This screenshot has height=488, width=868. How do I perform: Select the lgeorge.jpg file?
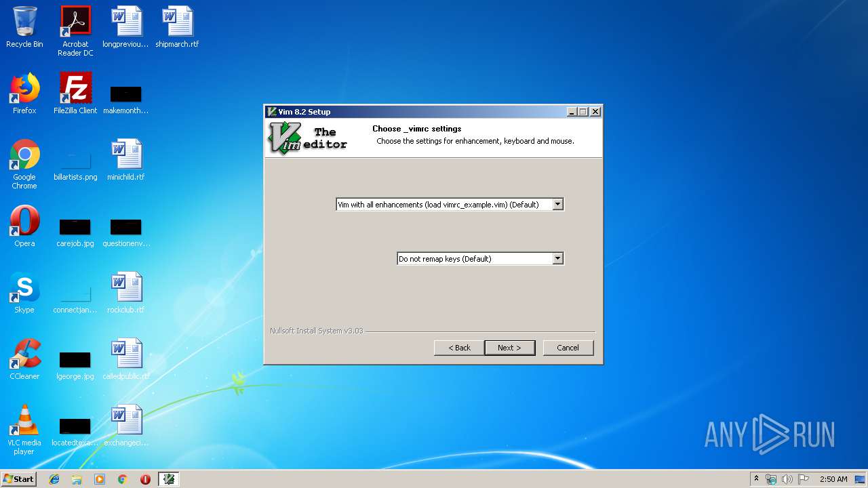click(x=75, y=365)
